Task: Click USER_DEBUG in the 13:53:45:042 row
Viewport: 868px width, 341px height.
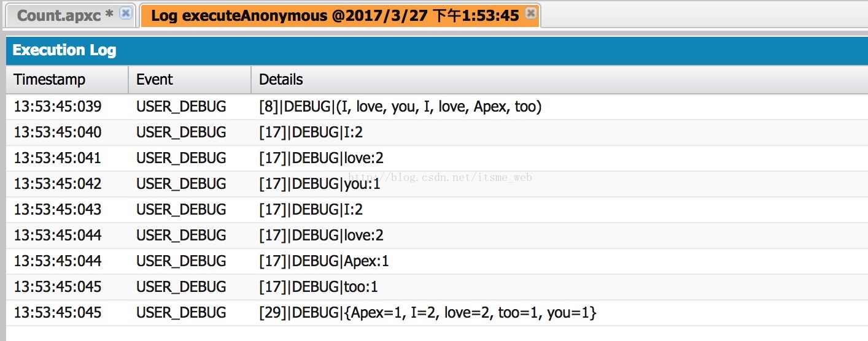Action: click(x=181, y=185)
